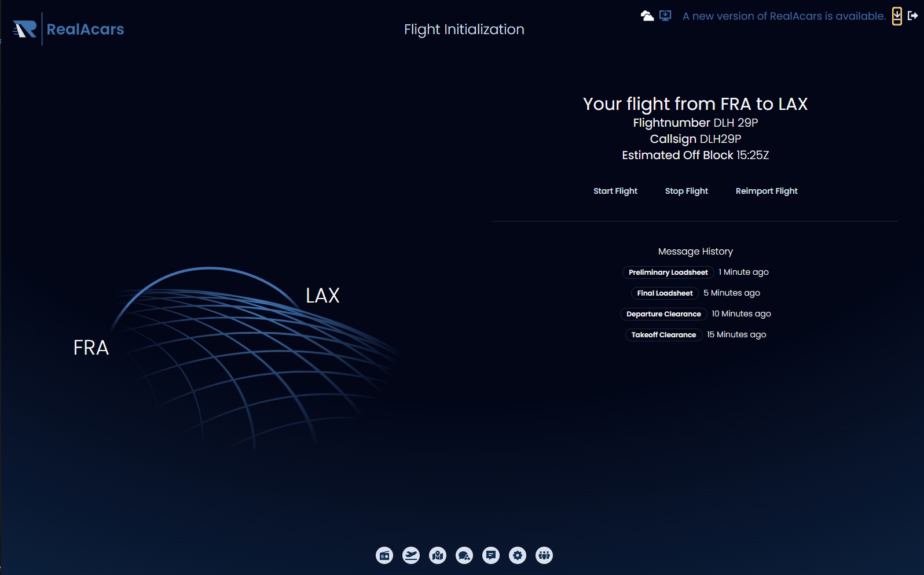Select the Takeoff Clearance message

[663, 335]
